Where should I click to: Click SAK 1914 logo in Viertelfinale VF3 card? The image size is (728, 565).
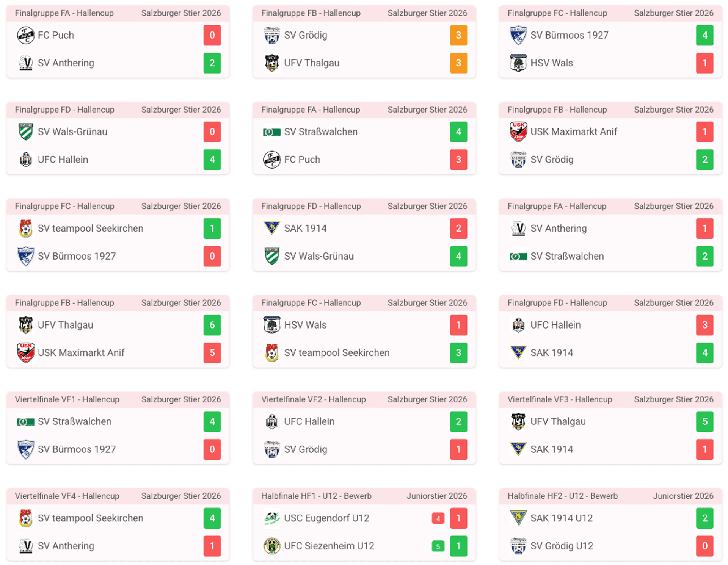pyautogui.click(x=518, y=449)
